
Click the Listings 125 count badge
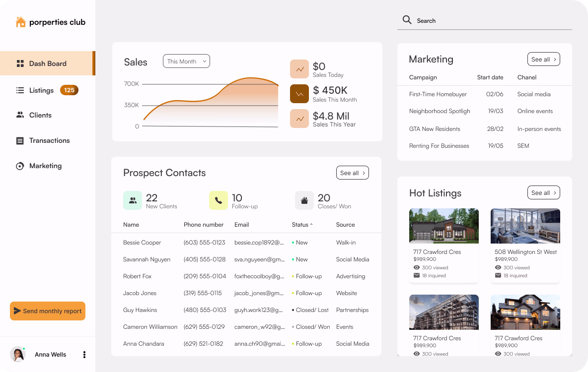pyautogui.click(x=69, y=90)
